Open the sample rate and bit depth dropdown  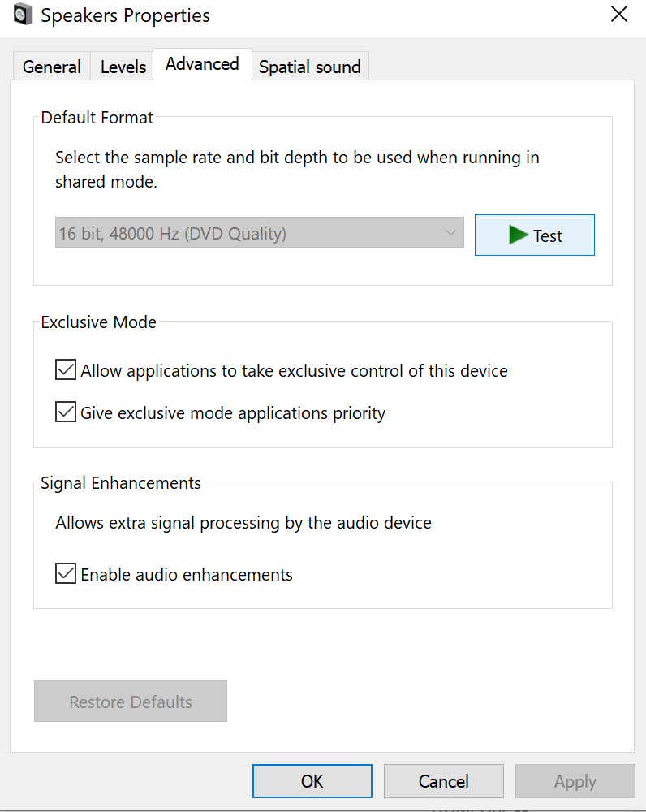pos(260,232)
